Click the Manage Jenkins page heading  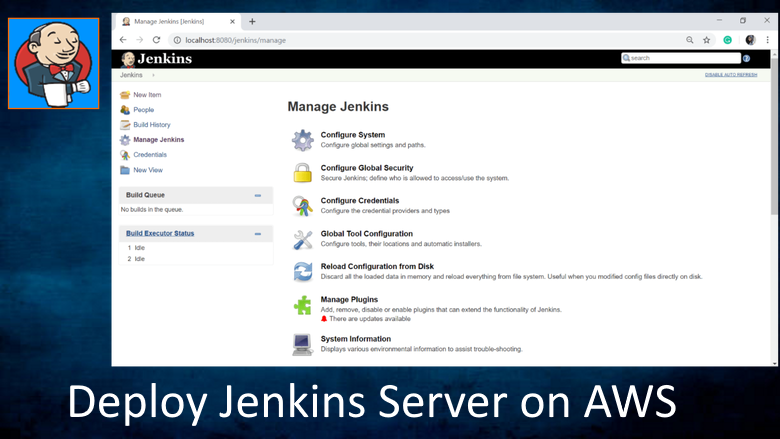[x=338, y=106]
